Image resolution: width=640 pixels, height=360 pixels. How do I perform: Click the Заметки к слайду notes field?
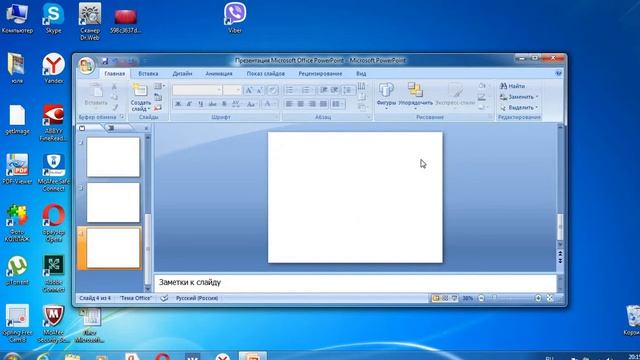tap(355, 282)
